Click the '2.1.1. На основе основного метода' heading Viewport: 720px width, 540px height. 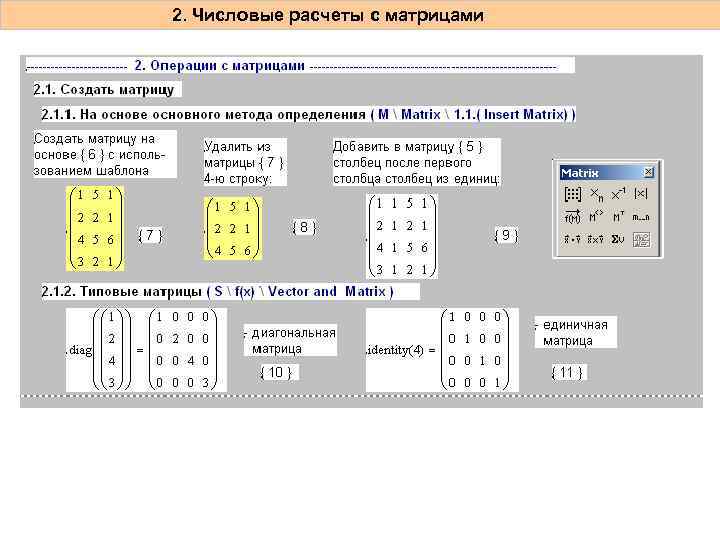click(x=308, y=114)
